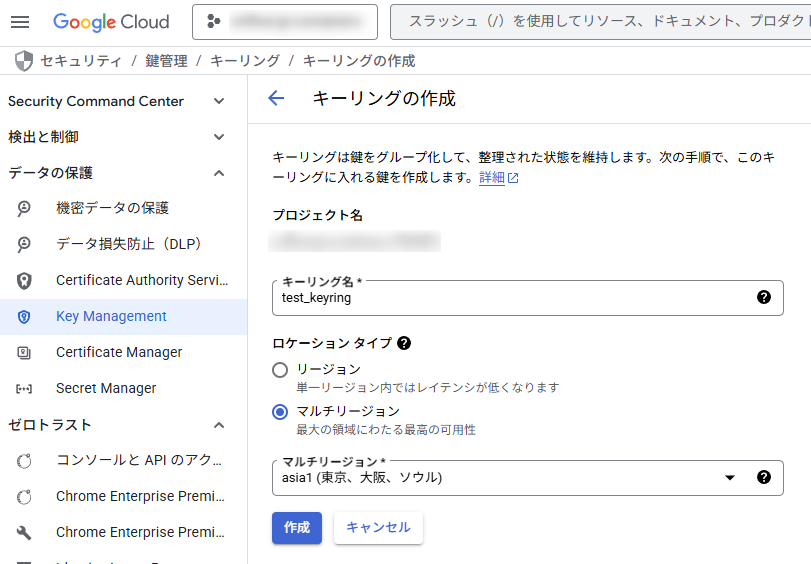Viewport: 811px width, 564px height.
Task: Click the Certificate Manager icon
Action: tap(24, 352)
